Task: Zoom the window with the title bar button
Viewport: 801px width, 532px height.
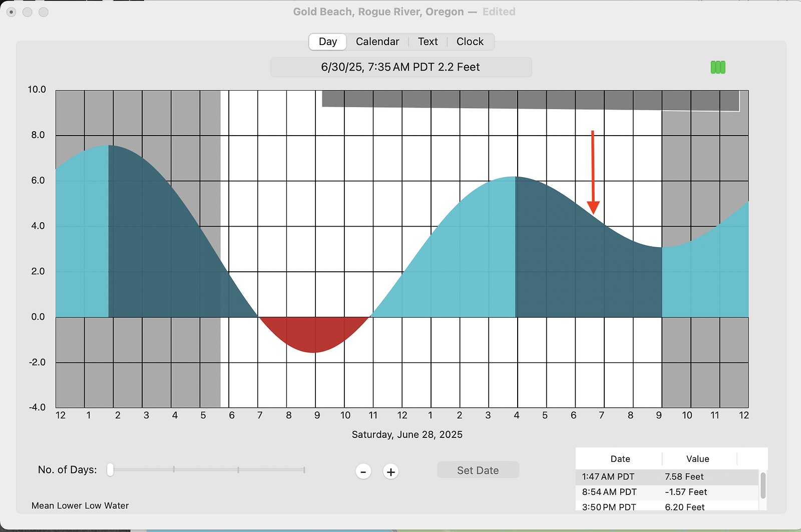Action: tap(44, 12)
